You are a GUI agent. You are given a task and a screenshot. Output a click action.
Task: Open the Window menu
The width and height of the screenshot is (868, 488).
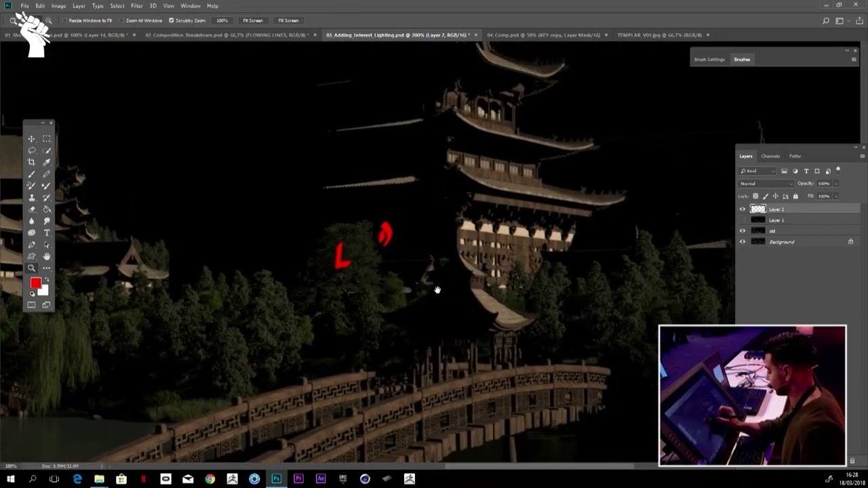click(x=191, y=5)
